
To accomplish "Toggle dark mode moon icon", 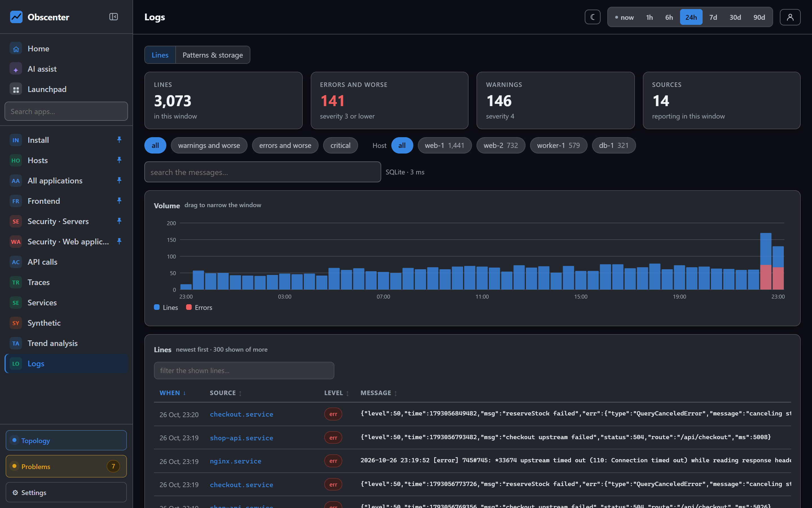I will [x=592, y=17].
